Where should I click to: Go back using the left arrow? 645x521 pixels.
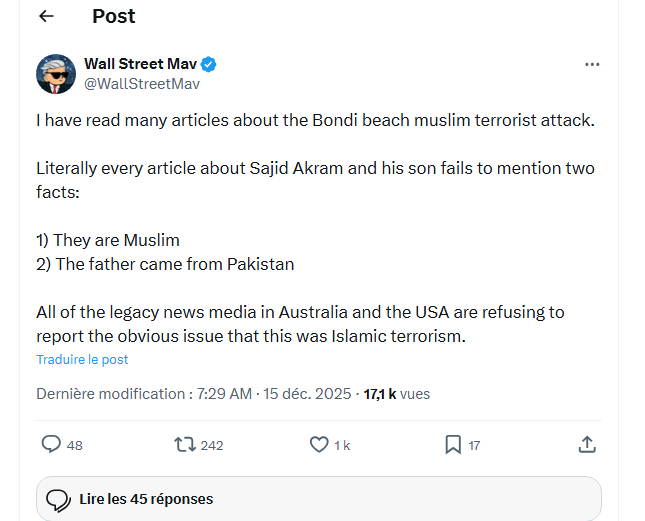tap(46, 17)
